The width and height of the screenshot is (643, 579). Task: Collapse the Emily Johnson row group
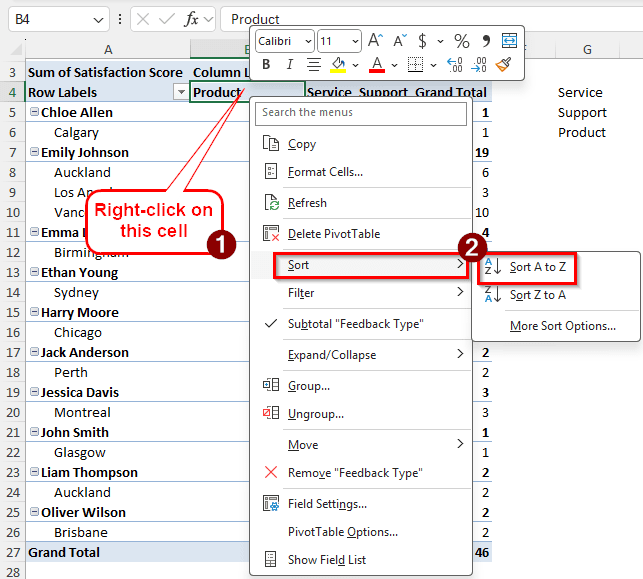click(x=34, y=153)
